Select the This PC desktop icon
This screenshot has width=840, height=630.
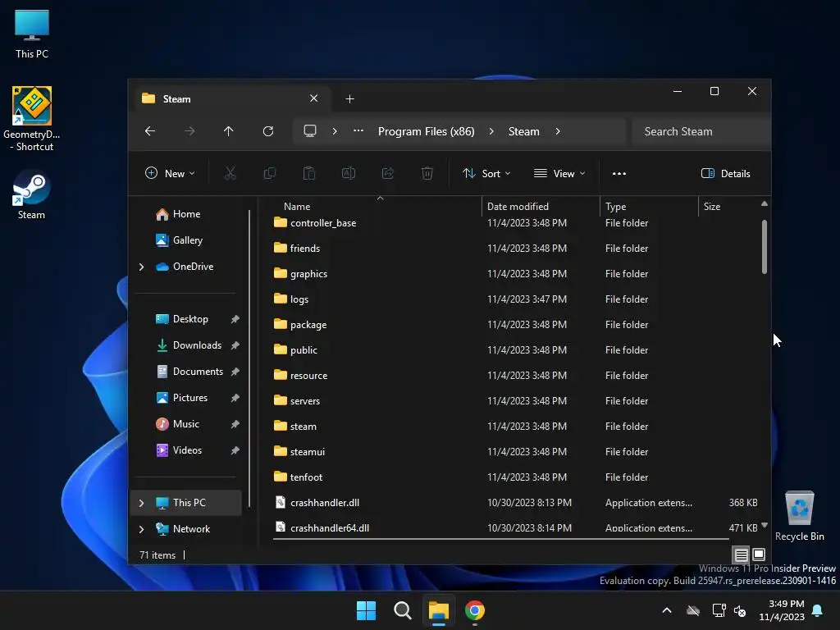coord(32,34)
